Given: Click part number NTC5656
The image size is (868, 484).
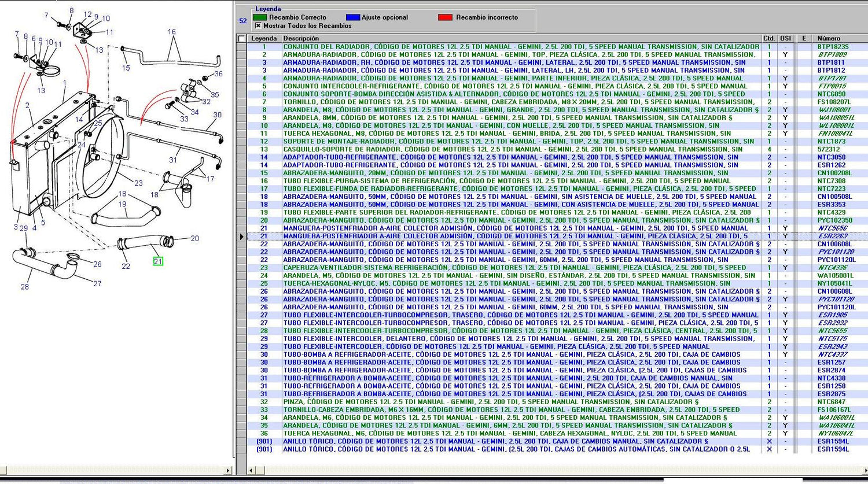Looking at the screenshot, I should point(833,228).
